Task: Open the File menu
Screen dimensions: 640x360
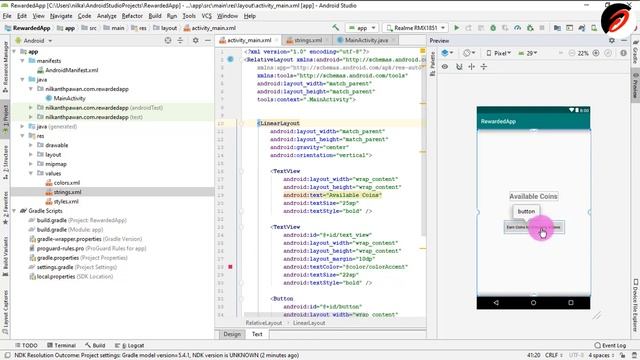Action: coord(7,16)
